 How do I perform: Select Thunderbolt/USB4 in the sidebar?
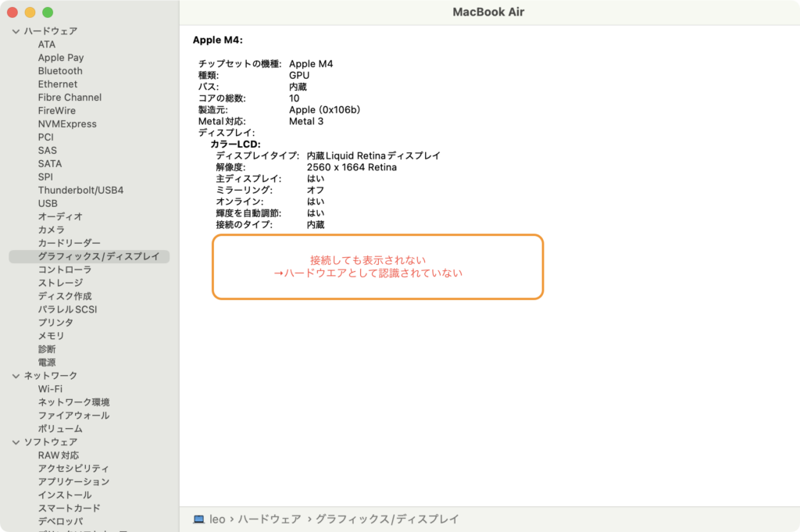(80, 190)
